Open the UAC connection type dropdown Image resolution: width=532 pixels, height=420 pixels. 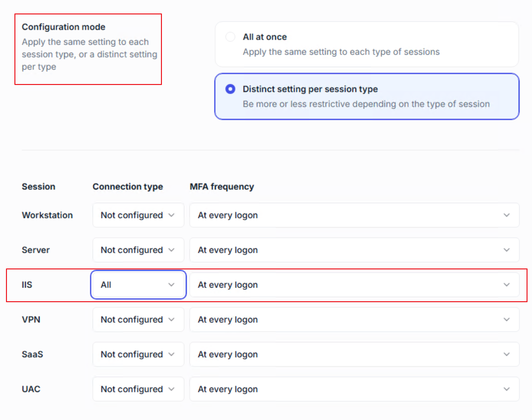tap(138, 389)
